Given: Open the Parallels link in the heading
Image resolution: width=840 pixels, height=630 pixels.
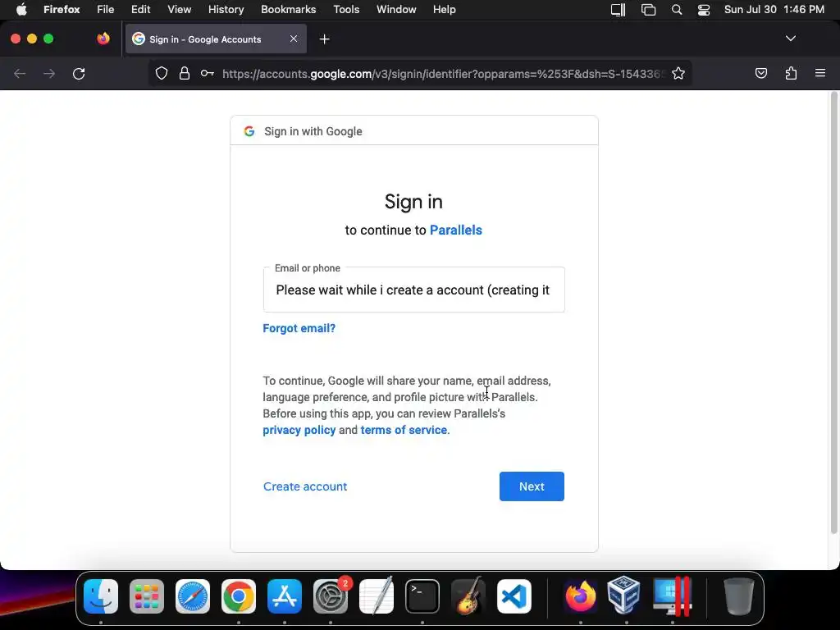Looking at the screenshot, I should (456, 230).
